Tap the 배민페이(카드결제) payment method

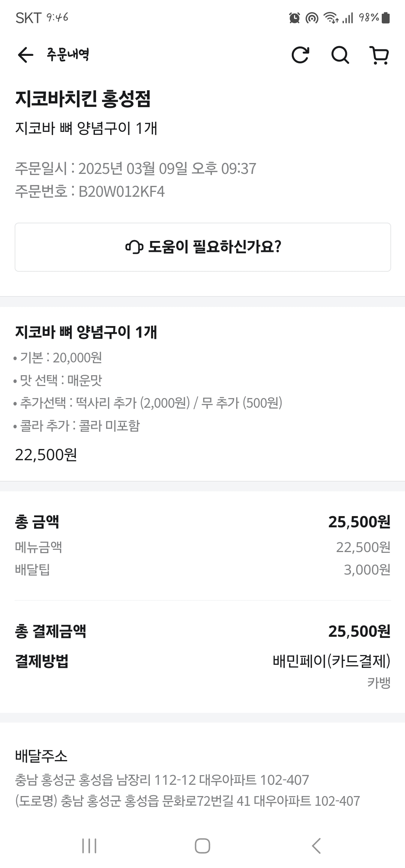pos(331,661)
